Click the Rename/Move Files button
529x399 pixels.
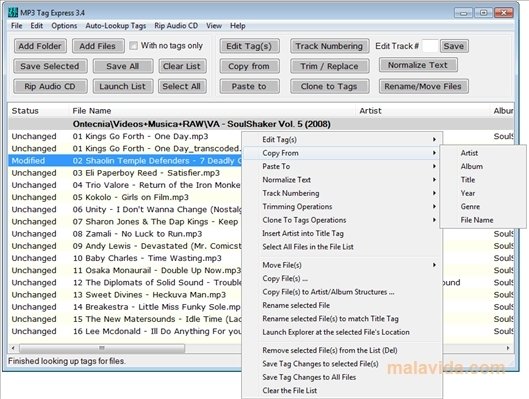click(x=423, y=86)
